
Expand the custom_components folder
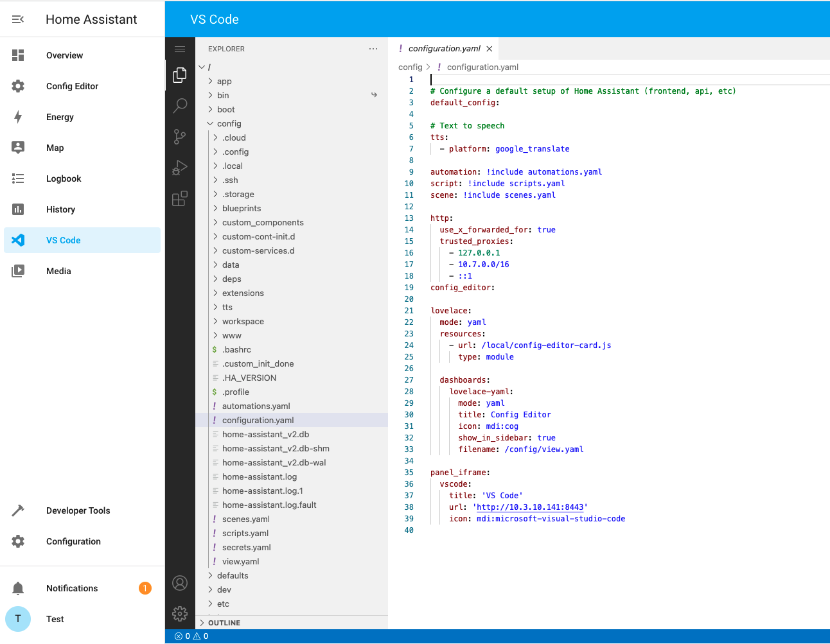[x=215, y=222]
